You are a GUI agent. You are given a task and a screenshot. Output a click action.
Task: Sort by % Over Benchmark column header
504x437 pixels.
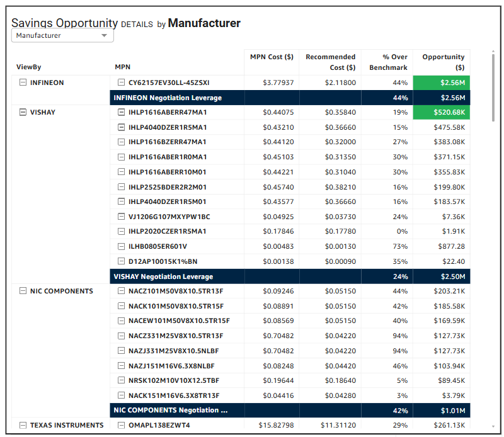pos(388,62)
